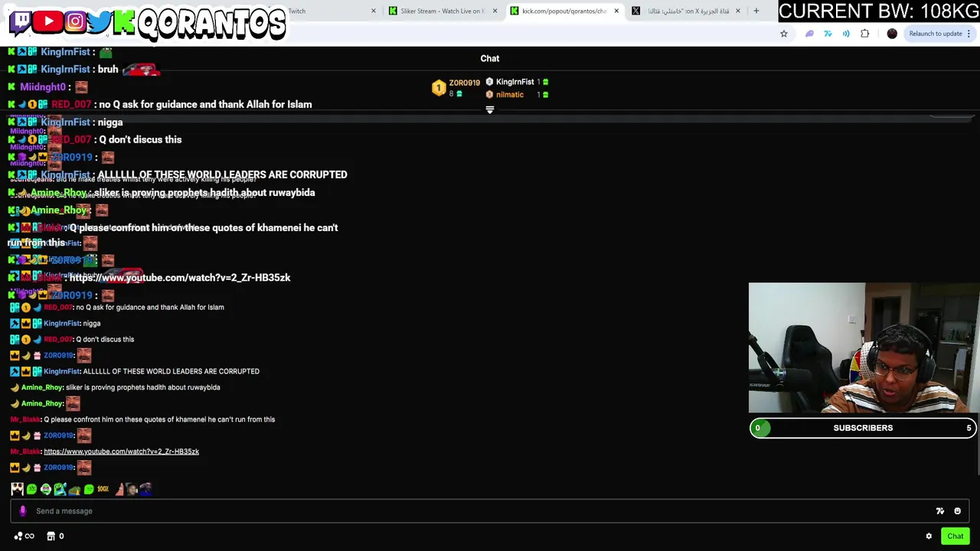Screen dimensions: 980x551
Task: Bookmark this page with the star icon
Action: (784, 34)
